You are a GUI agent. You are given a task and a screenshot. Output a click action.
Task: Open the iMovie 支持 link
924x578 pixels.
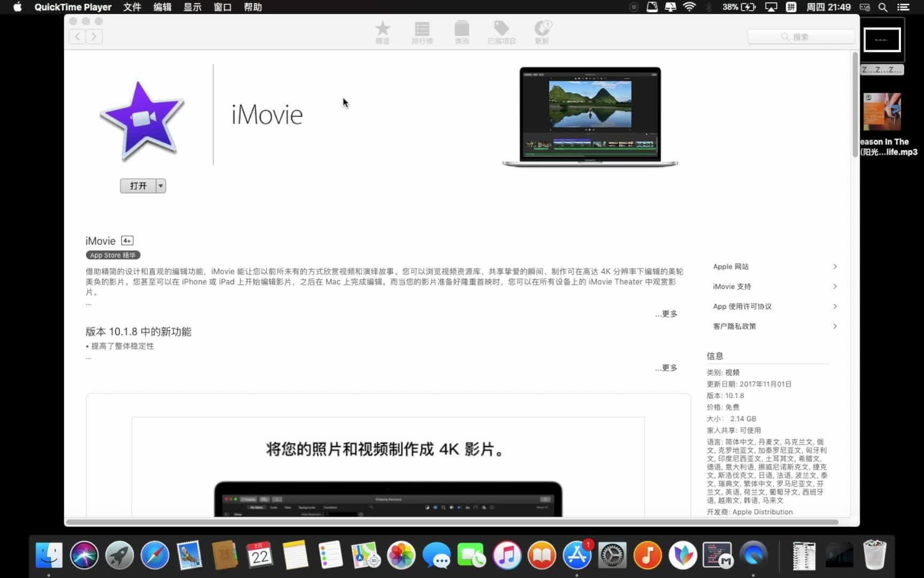[x=732, y=286]
